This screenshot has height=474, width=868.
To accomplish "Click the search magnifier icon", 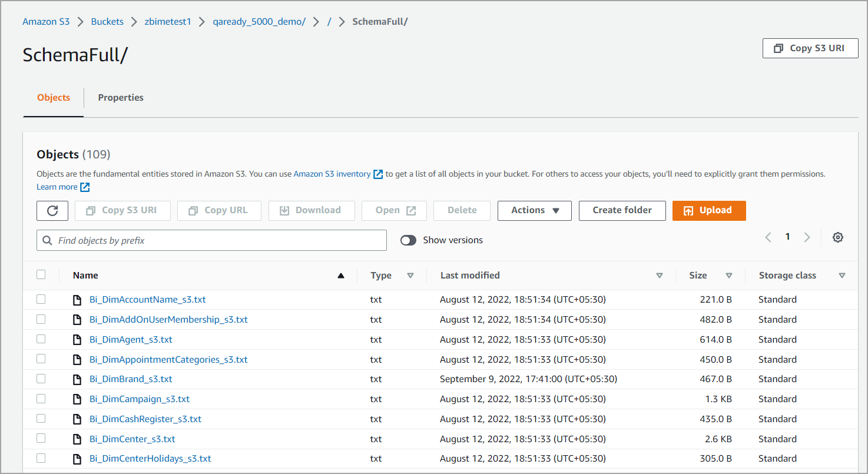I will coord(48,240).
